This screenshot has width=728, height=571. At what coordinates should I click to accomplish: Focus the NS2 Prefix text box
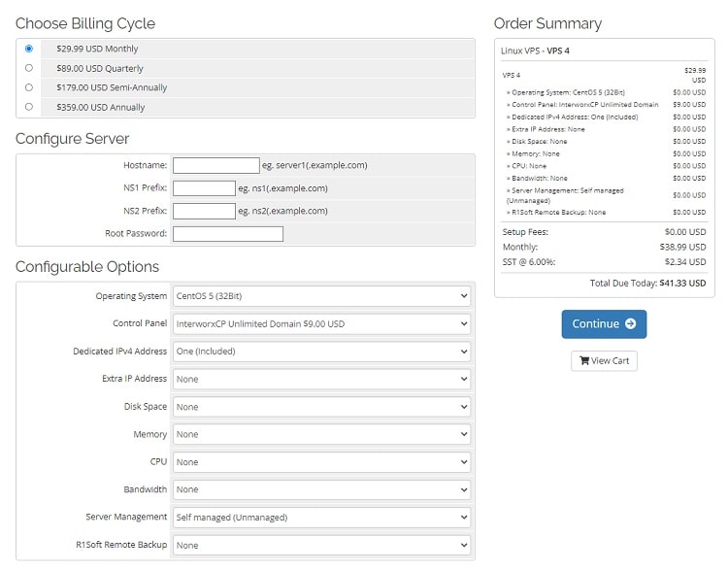click(204, 211)
